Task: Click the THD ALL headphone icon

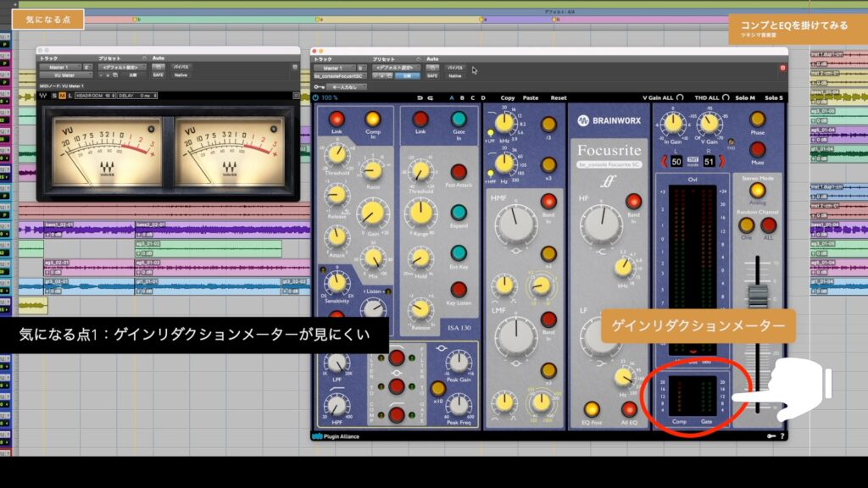Action: (x=726, y=97)
